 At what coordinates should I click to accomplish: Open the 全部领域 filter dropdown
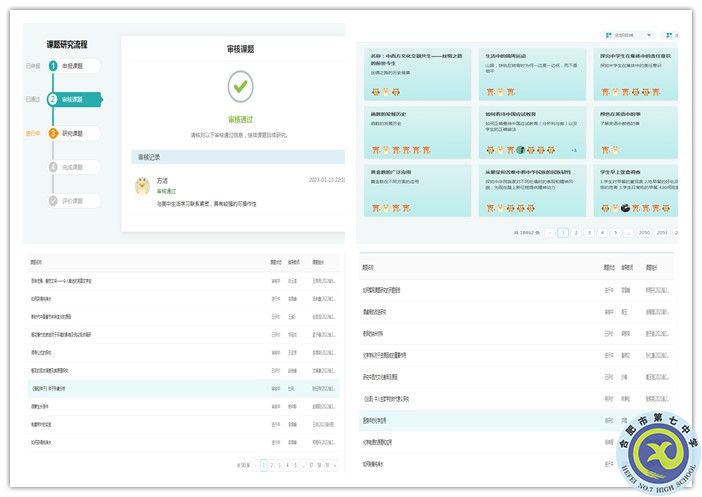pyautogui.click(x=633, y=35)
